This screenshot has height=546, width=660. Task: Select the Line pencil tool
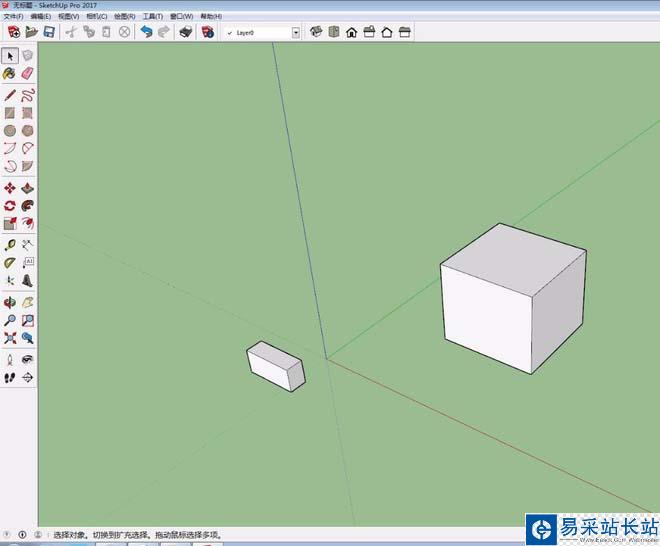10,95
